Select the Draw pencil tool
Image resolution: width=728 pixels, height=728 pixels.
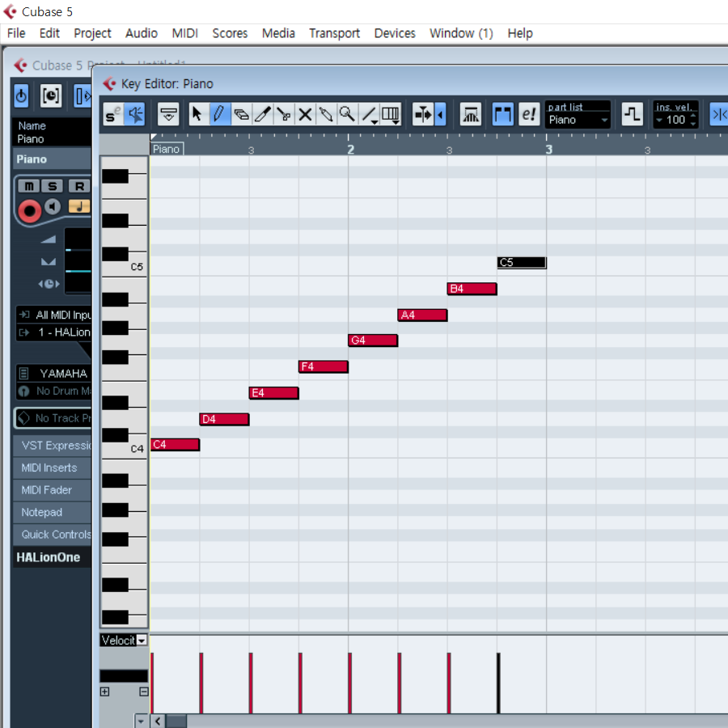coord(219,114)
